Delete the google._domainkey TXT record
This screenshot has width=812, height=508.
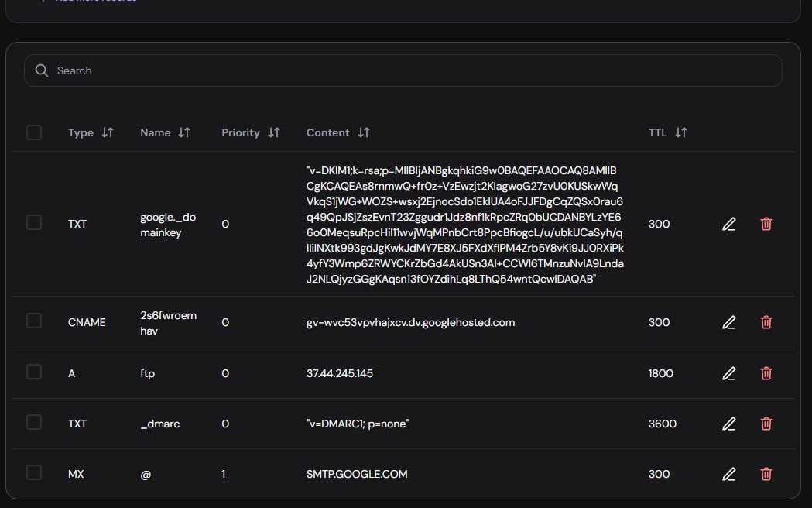pyautogui.click(x=766, y=225)
